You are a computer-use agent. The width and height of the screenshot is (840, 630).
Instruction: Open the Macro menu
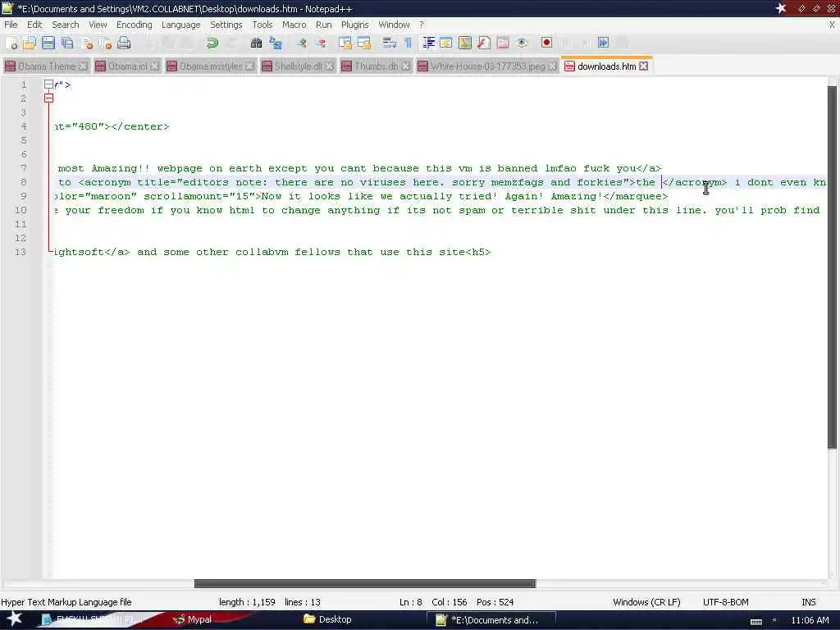(294, 25)
